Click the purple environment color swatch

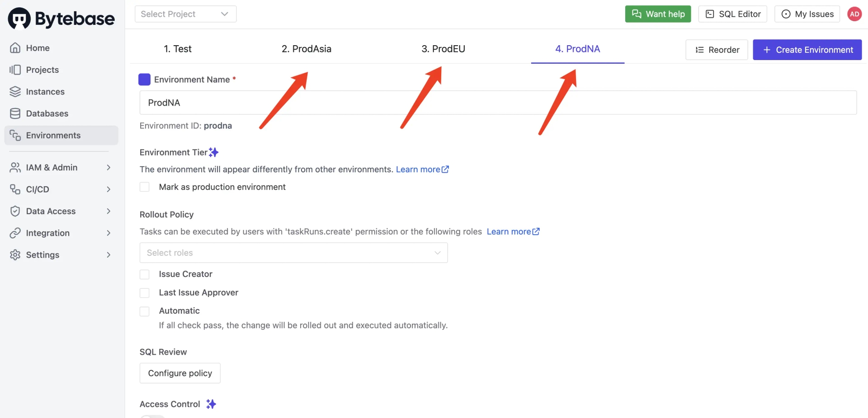pos(144,80)
